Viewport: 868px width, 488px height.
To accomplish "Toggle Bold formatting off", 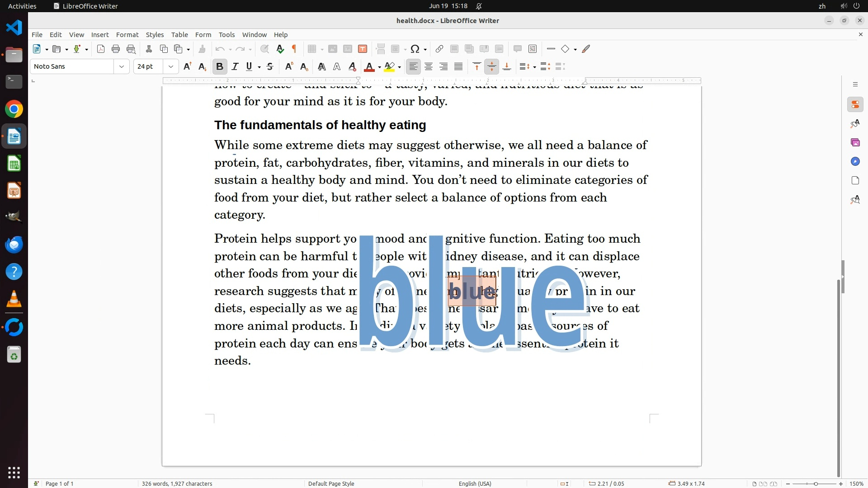I will point(220,66).
